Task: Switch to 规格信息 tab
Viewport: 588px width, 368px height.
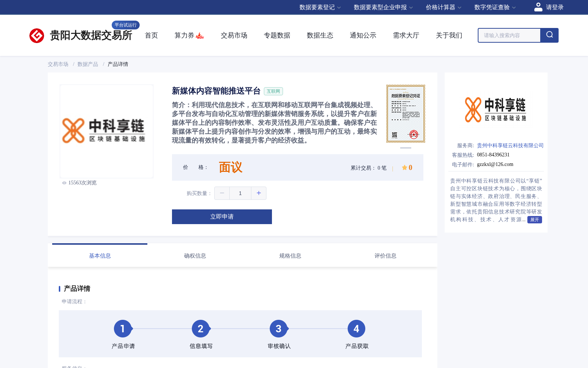Action: click(290, 256)
